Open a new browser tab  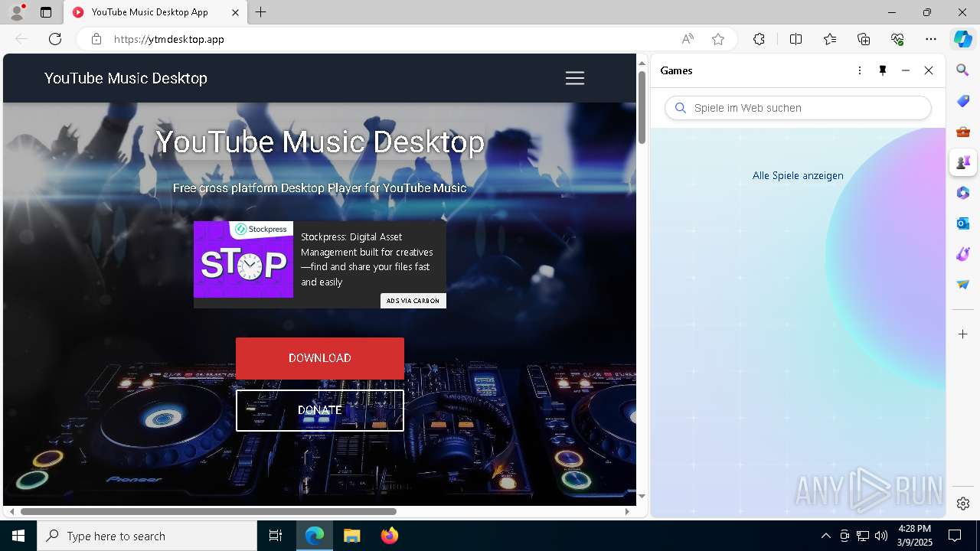pyautogui.click(x=261, y=12)
